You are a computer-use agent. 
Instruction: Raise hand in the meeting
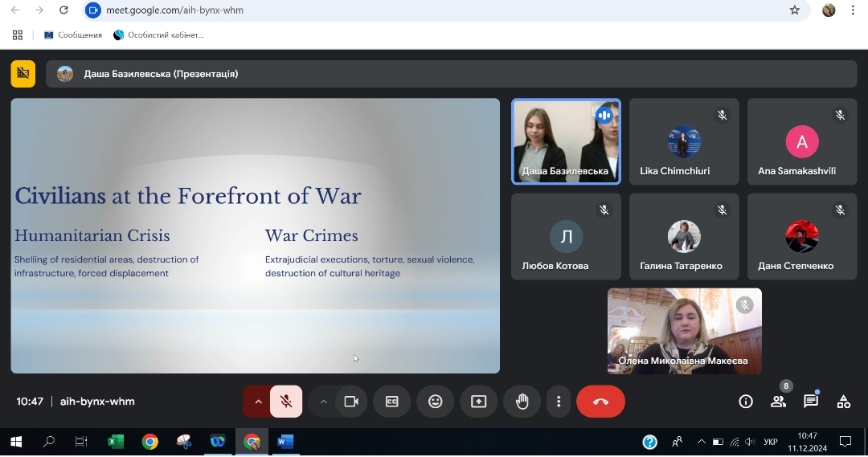522,402
